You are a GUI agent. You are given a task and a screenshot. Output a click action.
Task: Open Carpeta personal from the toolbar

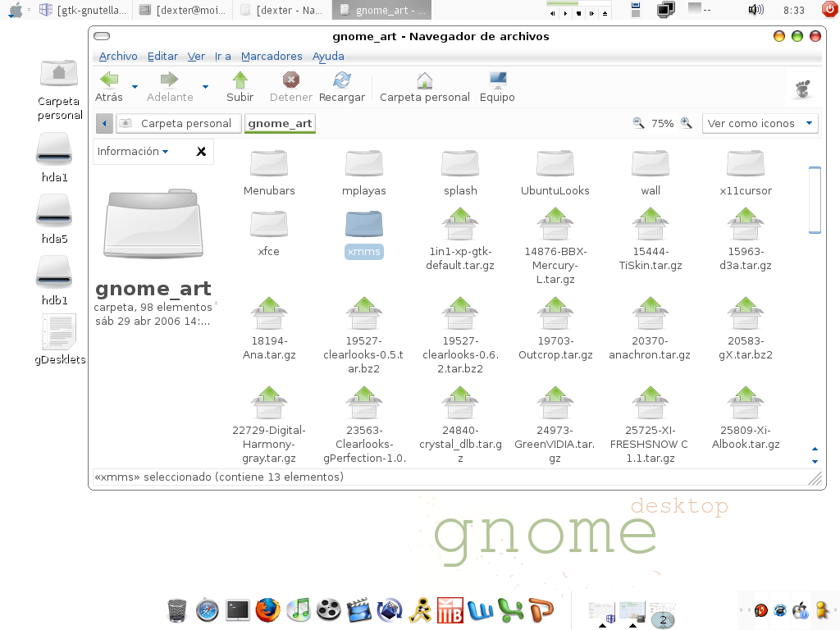point(424,87)
